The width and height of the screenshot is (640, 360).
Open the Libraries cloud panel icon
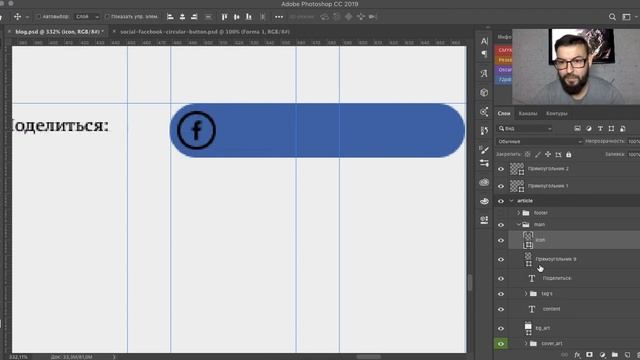484,182
